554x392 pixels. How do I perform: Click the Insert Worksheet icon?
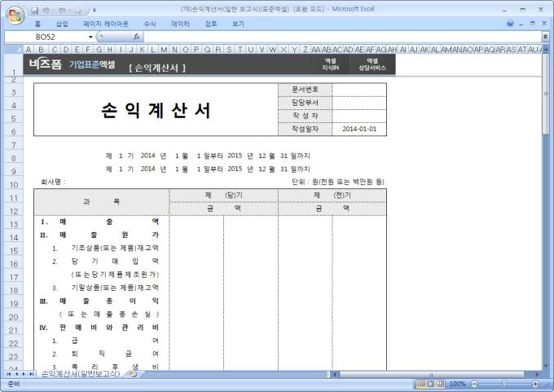[133, 374]
